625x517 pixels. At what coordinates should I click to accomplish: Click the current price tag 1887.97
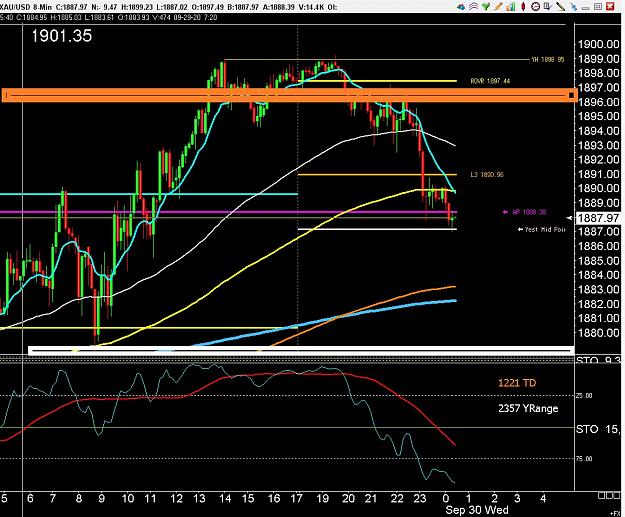[598, 218]
